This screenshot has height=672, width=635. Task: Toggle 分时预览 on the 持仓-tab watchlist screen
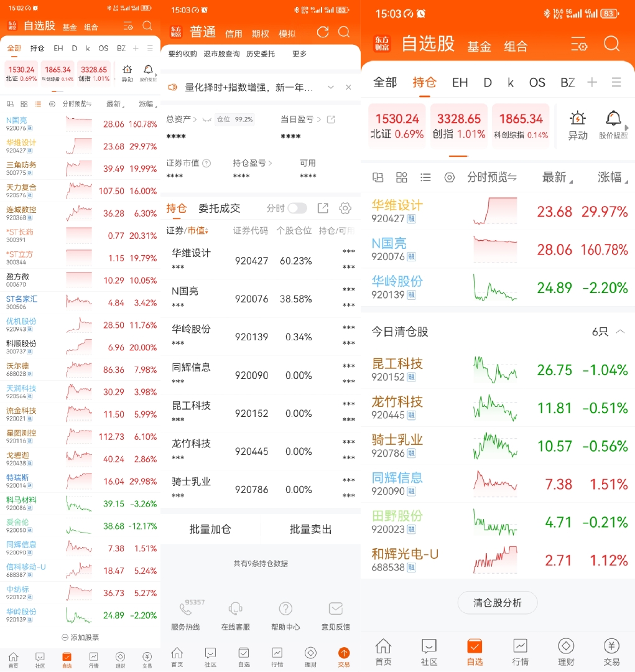coord(492,177)
